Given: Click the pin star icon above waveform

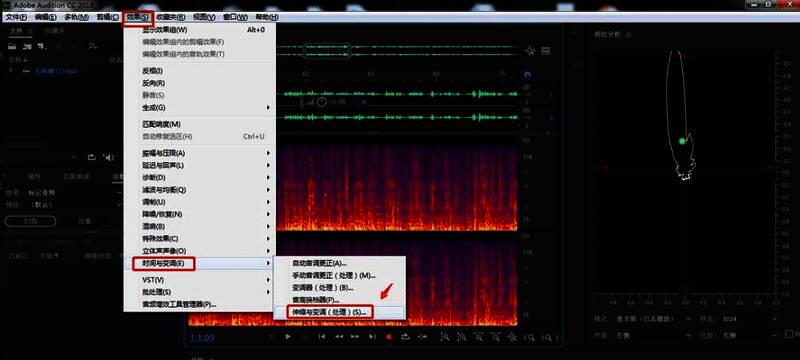Looking at the screenshot, I should click(530, 50).
